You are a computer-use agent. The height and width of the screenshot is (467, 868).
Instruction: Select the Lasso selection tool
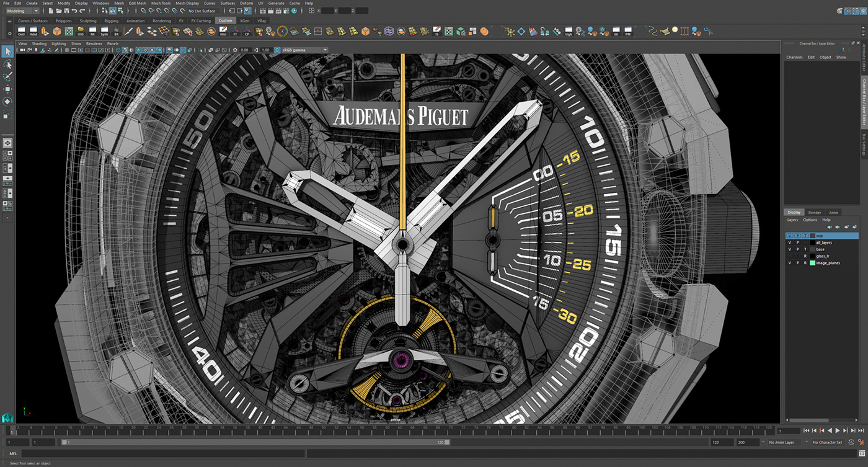(7, 64)
